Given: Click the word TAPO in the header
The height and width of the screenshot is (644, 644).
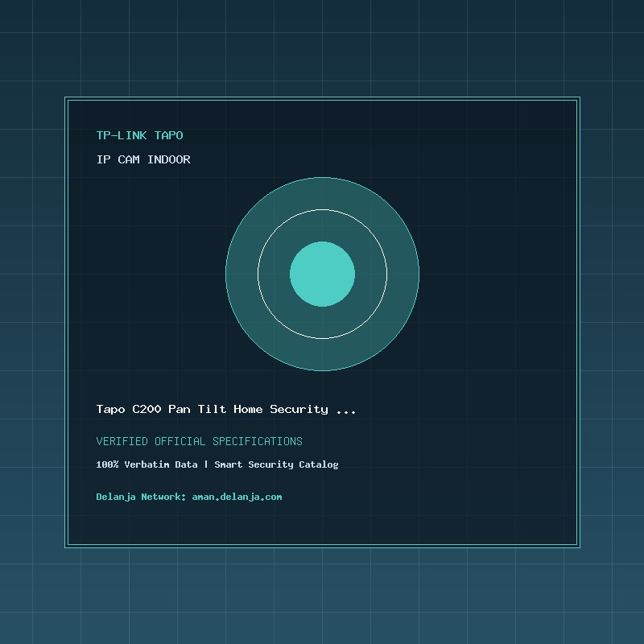Looking at the screenshot, I should [x=169, y=135].
